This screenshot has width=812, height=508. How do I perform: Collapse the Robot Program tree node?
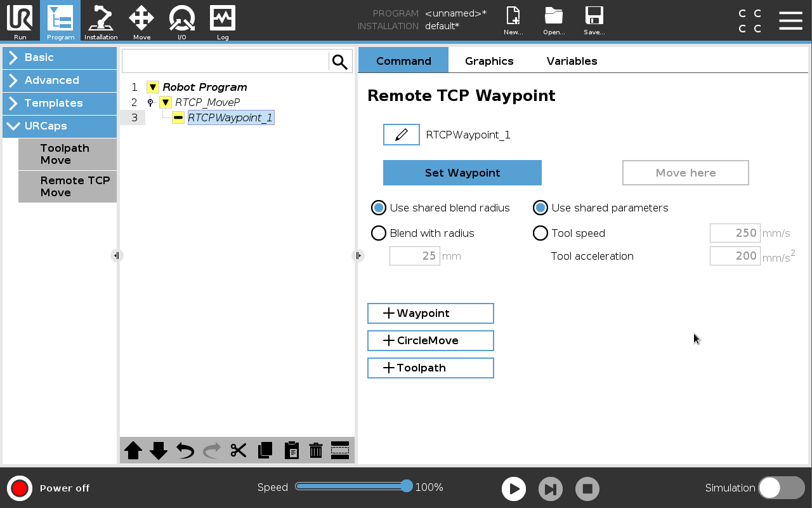tap(152, 87)
